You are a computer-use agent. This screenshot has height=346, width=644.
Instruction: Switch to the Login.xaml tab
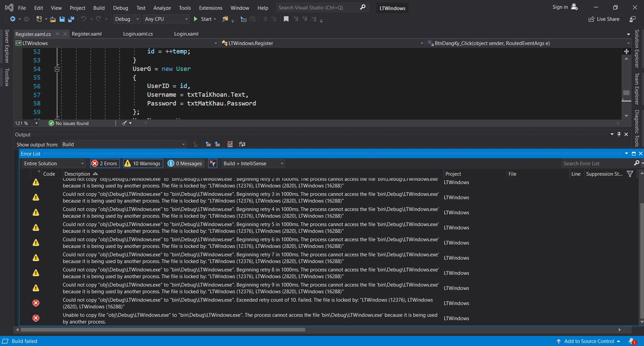[186, 34]
